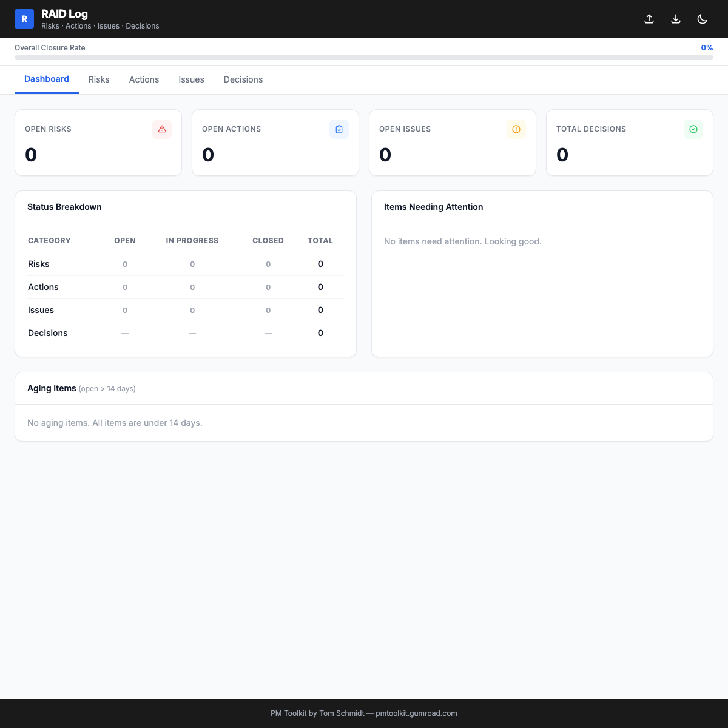Open the pmtoolkit.gumroad.com footer link
Viewport: 728px width, 728px height.
point(416,713)
